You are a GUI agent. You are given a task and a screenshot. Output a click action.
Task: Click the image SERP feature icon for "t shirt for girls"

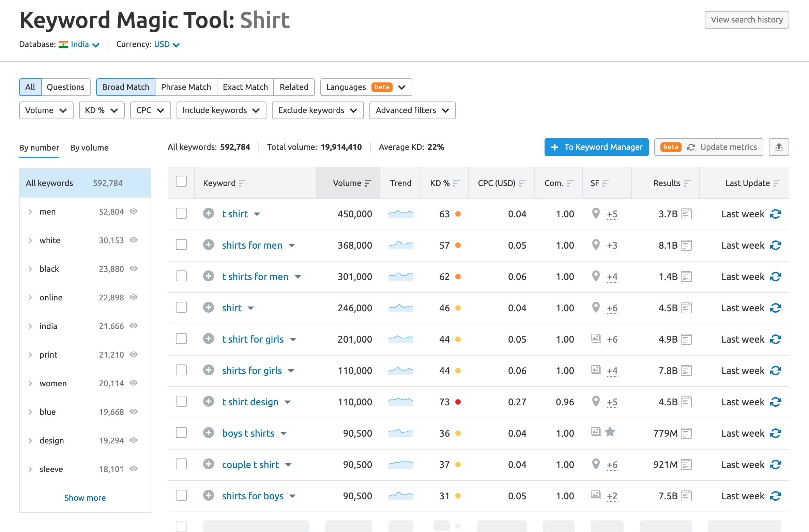pyautogui.click(x=596, y=339)
